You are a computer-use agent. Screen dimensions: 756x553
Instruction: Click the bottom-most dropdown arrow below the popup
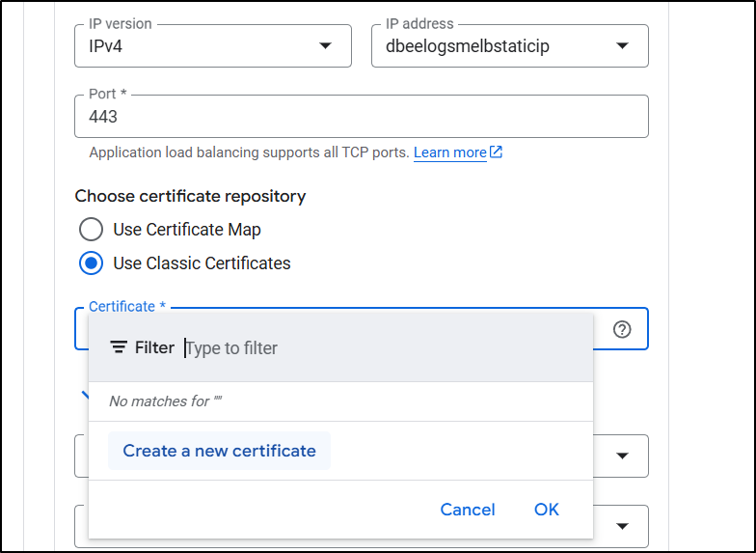622,526
